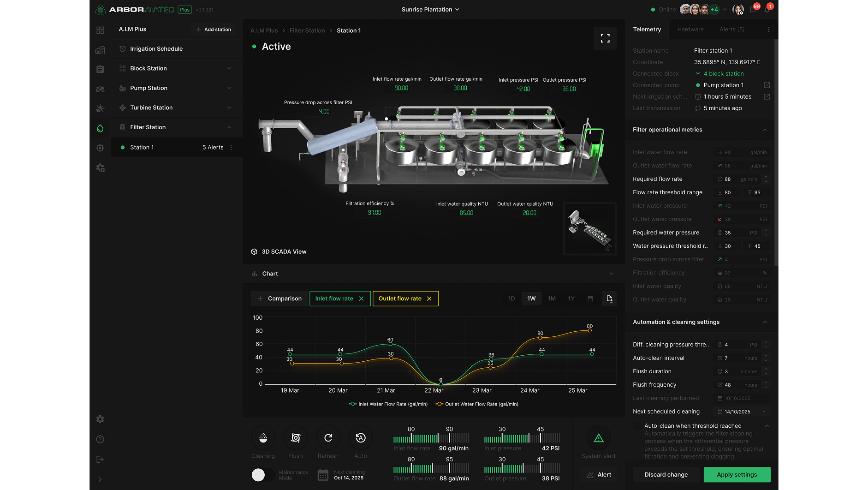Open Station 1 three-dot options menu
868x490 pixels.
point(232,148)
